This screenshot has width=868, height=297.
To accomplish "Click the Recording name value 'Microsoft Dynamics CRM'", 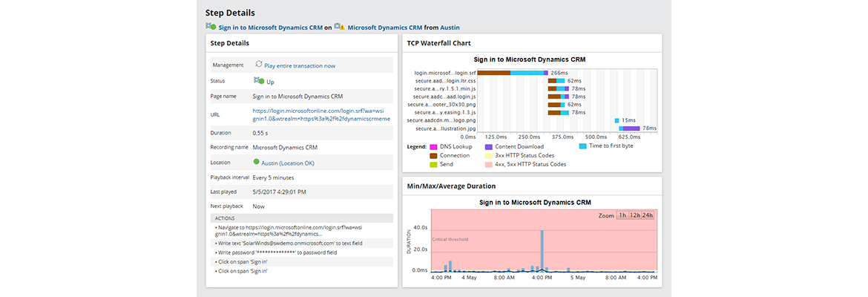I will [285, 148].
